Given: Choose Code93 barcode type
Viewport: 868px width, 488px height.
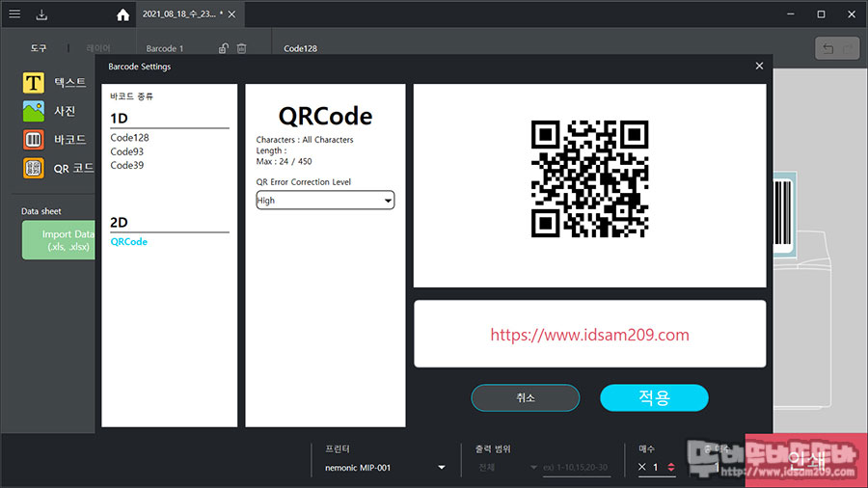Looking at the screenshot, I should 126,151.
